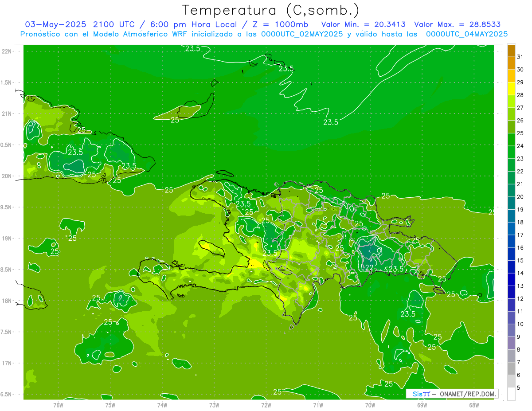Click the yellow legend swatch between 28 and 29
Viewport: 532px width, 411px height.
pos(511,89)
